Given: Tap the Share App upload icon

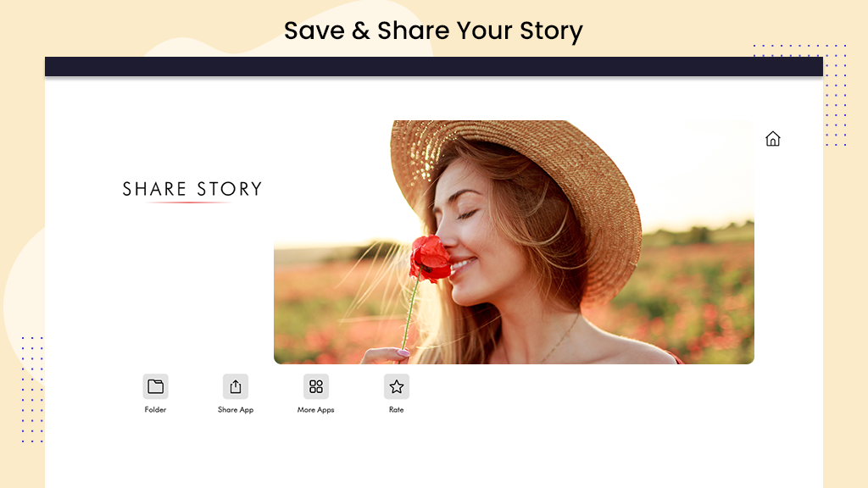Looking at the screenshot, I should (236, 386).
